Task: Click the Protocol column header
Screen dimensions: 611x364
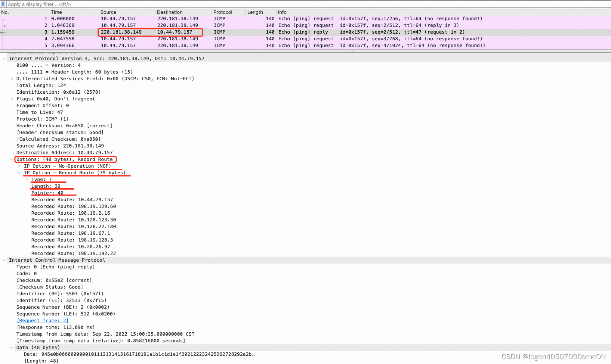Action: coord(223,12)
